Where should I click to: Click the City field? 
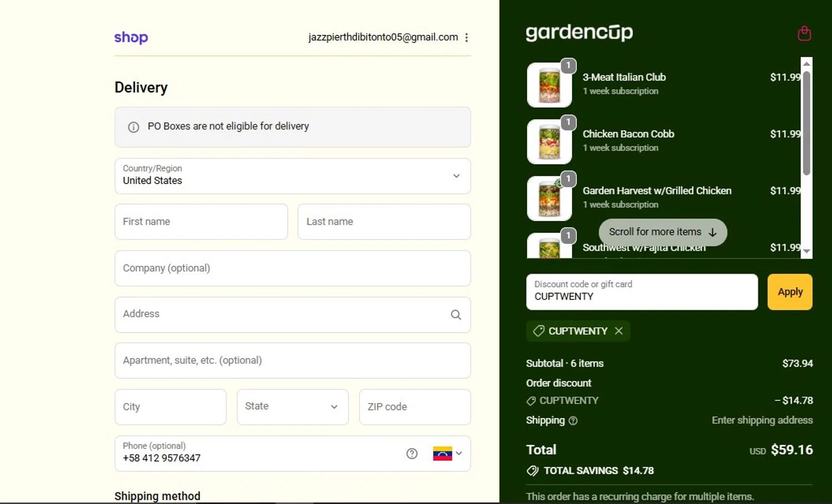tap(170, 407)
